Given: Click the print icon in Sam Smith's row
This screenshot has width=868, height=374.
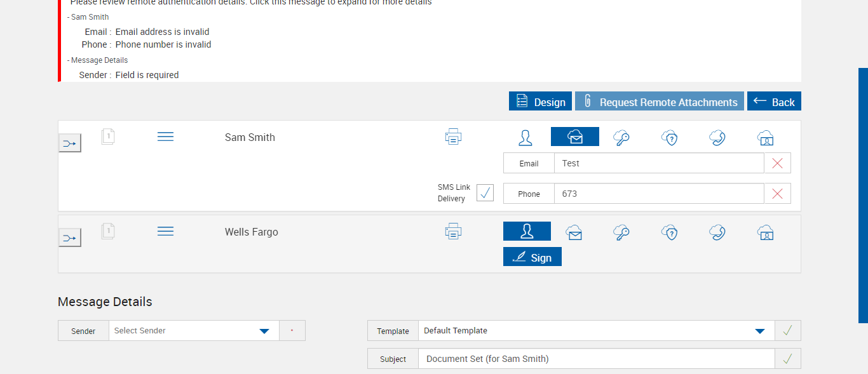Looking at the screenshot, I should coord(453,137).
